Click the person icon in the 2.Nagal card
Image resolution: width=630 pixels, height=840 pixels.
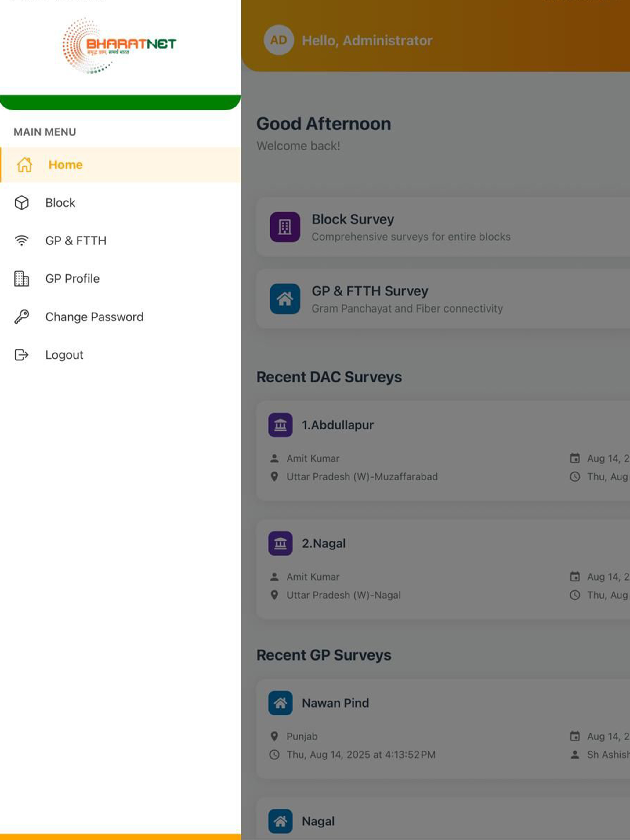click(x=274, y=577)
